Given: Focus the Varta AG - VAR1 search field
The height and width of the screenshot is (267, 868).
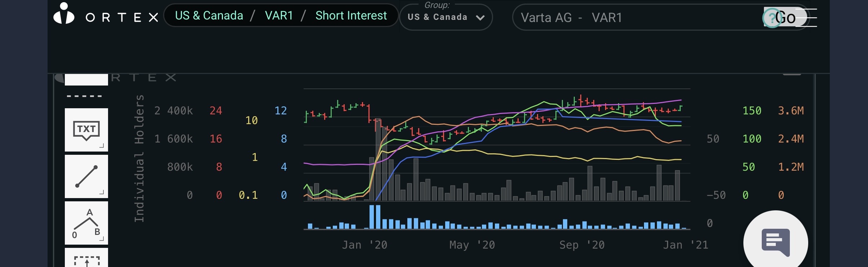Looking at the screenshot, I should [634, 18].
